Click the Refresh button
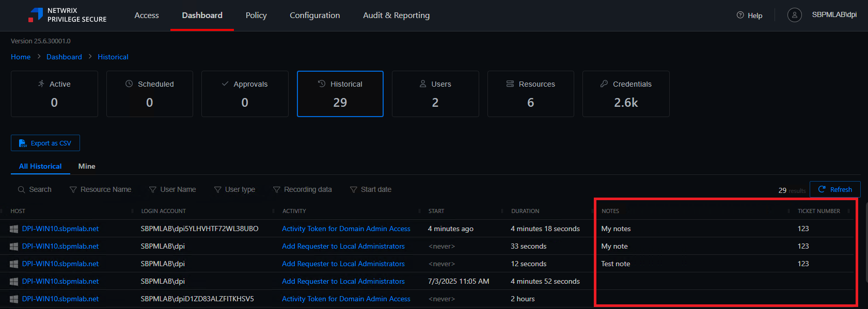The width and height of the screenshot is (868, 309). pos(835,189)
